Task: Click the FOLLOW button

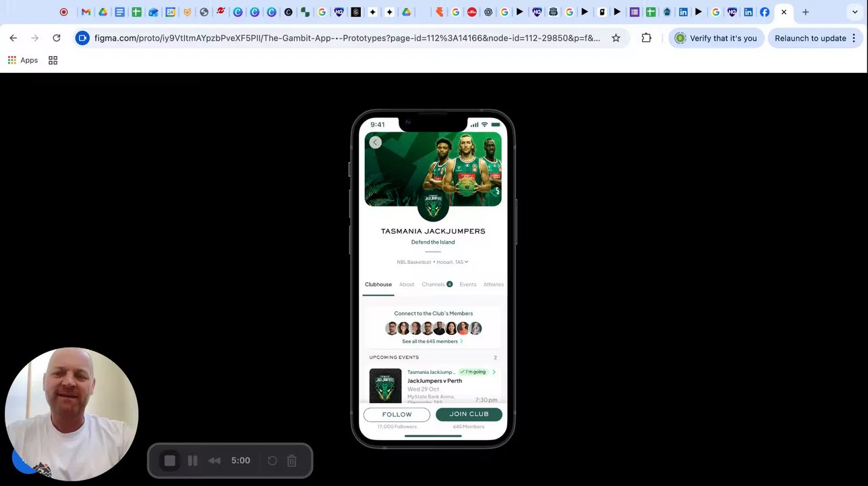Action: click(397, 414)
